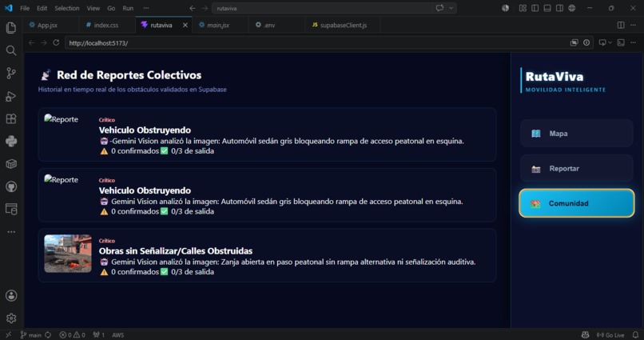Click the ports forwarded count in status bar
The image size is (644, 340).
pyautogui.click(x=98, y=335)
